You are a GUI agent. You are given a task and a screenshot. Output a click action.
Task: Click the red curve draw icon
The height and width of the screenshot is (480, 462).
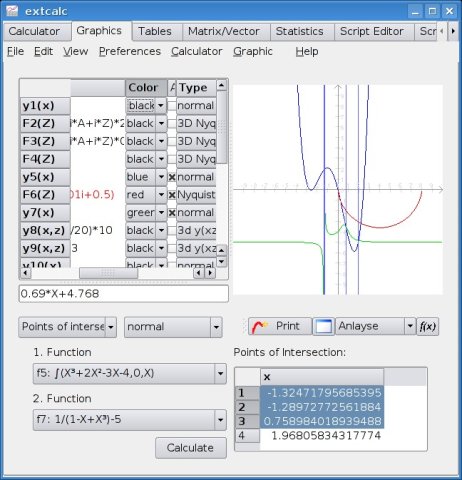pyautogui.click(x=260, y=326)
